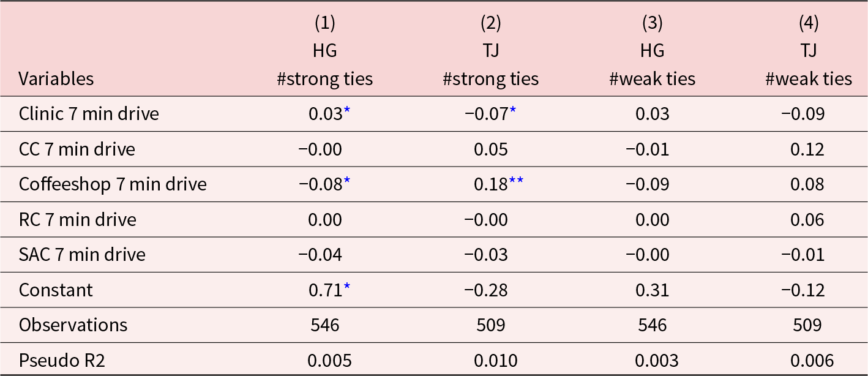
Task: Click the asterisk link after Constant 0.71
Action: pyautogui.click(x=347, y=286)
